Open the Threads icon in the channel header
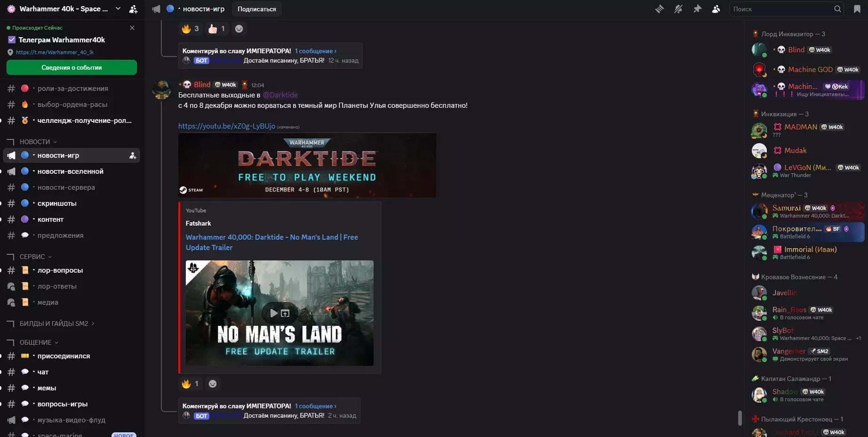Image resolution: width=868 pixels, height=437 pixels. 659,9
